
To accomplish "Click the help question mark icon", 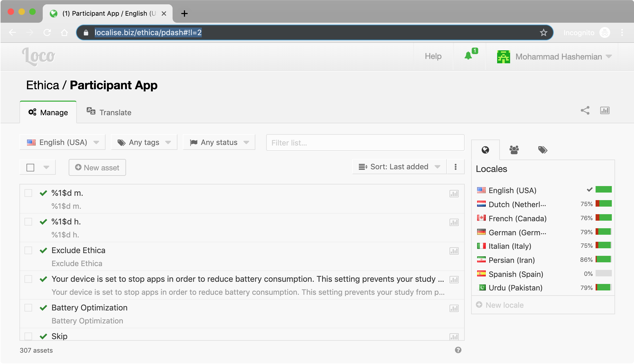I will (458, 350).
